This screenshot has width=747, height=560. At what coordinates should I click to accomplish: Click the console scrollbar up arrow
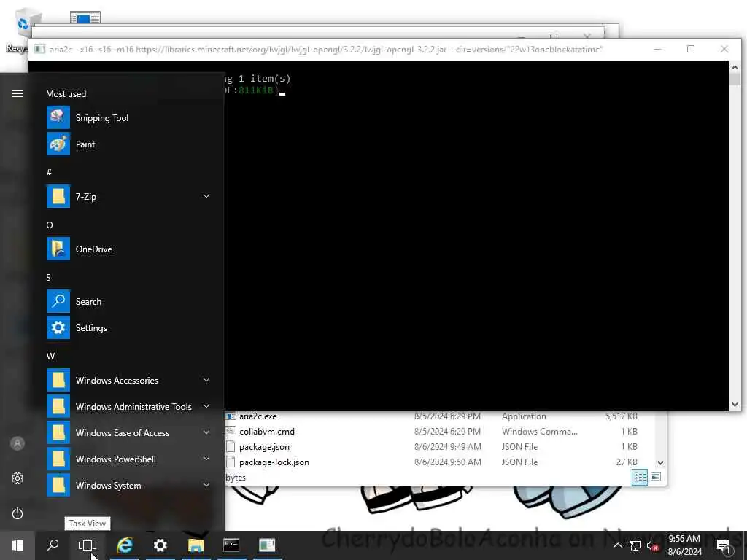[735, 67]
